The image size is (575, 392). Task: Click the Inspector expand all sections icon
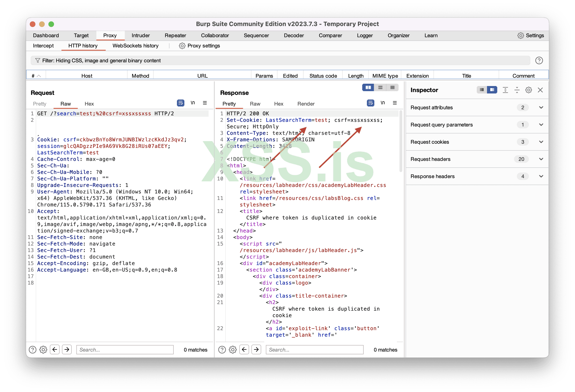[505, 90]
